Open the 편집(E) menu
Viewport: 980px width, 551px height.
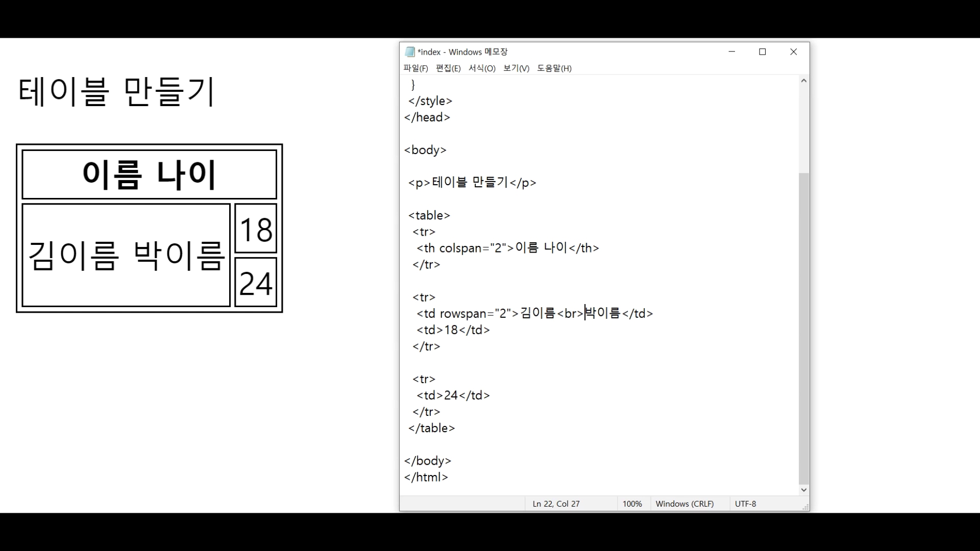tap(448, 68)
